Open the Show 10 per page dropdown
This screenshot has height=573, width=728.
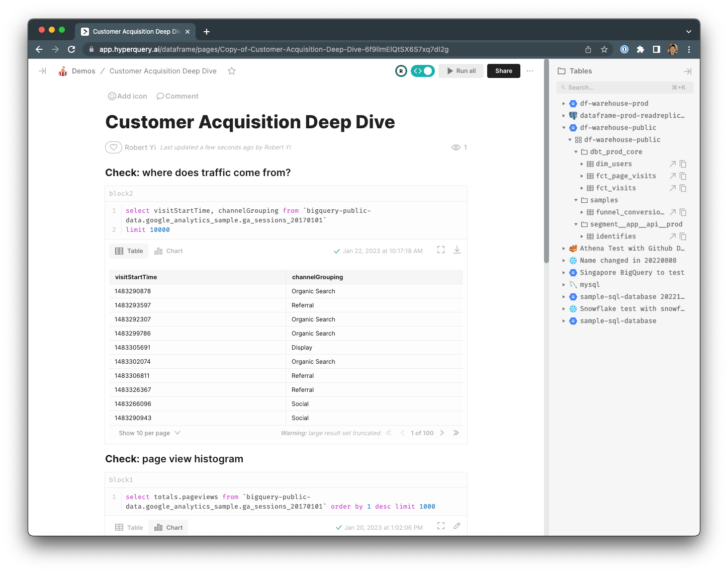pos(148,433)
